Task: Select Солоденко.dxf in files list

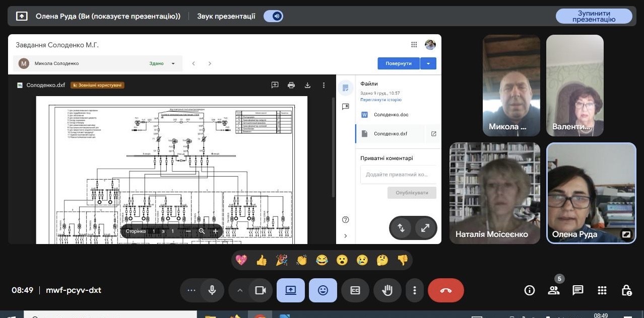Action: [390, 134]
